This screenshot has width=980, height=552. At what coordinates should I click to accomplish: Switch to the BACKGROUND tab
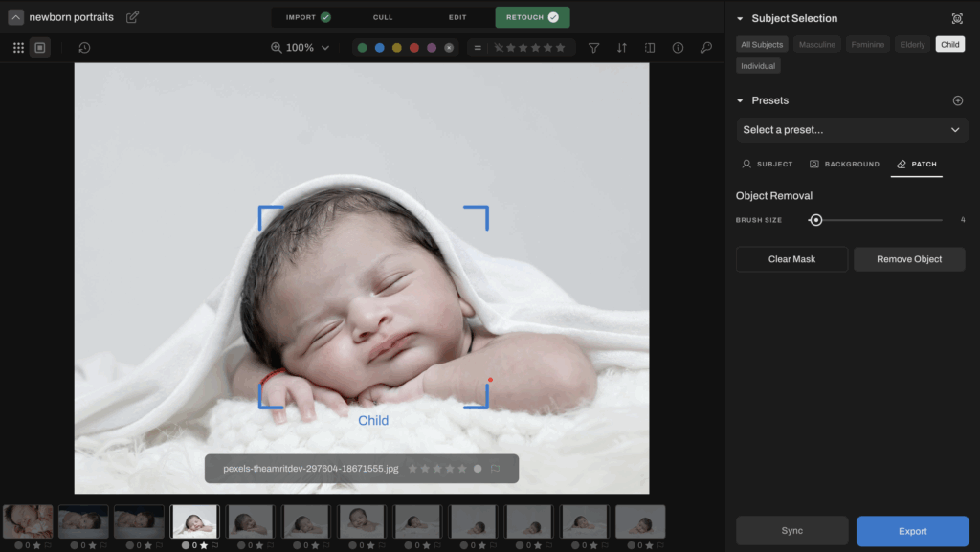click(x=844, y=164)
